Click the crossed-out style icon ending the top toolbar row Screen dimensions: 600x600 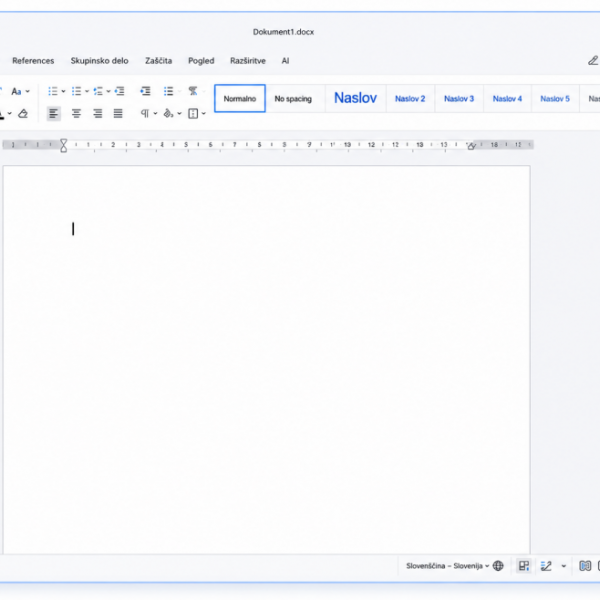click(193, 91)
